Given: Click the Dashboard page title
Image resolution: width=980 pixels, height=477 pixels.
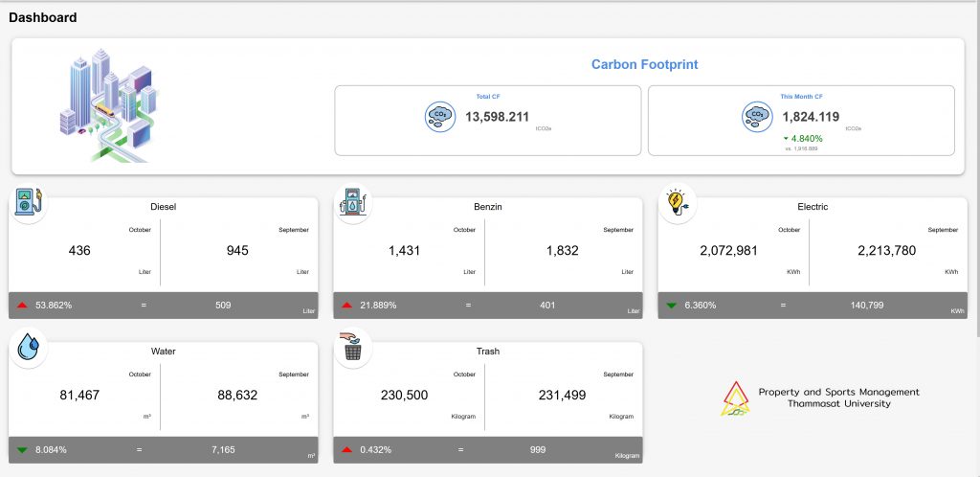Looking at the screenshot, I should 43,17.
